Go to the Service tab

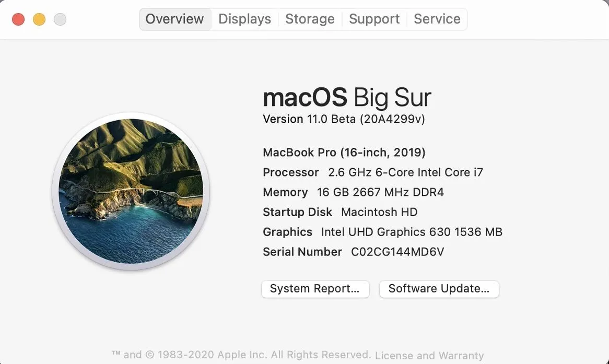pyautogui.click(x=437, y=19)
